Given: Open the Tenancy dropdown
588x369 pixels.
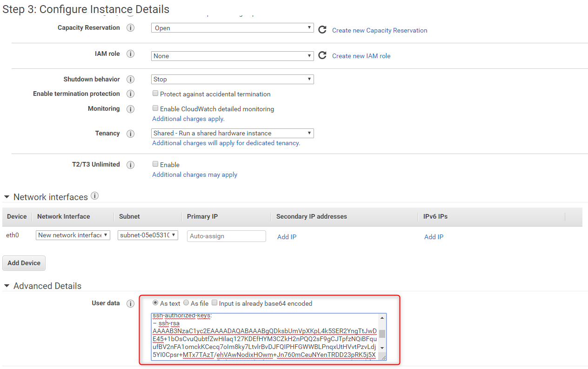Looking at the screenshot, I should [x=233, y=133].
